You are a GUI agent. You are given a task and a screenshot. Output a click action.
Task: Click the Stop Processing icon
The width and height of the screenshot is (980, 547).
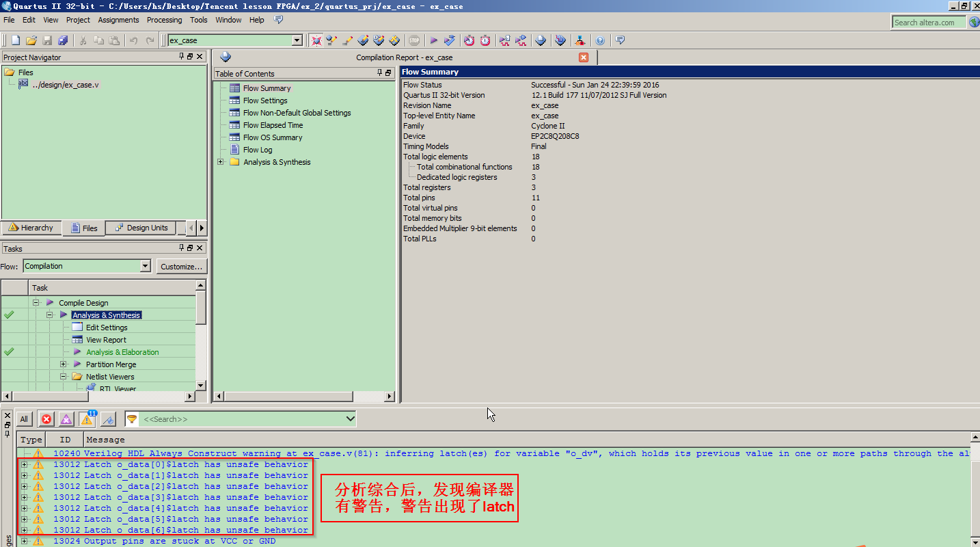coord(414,40)
